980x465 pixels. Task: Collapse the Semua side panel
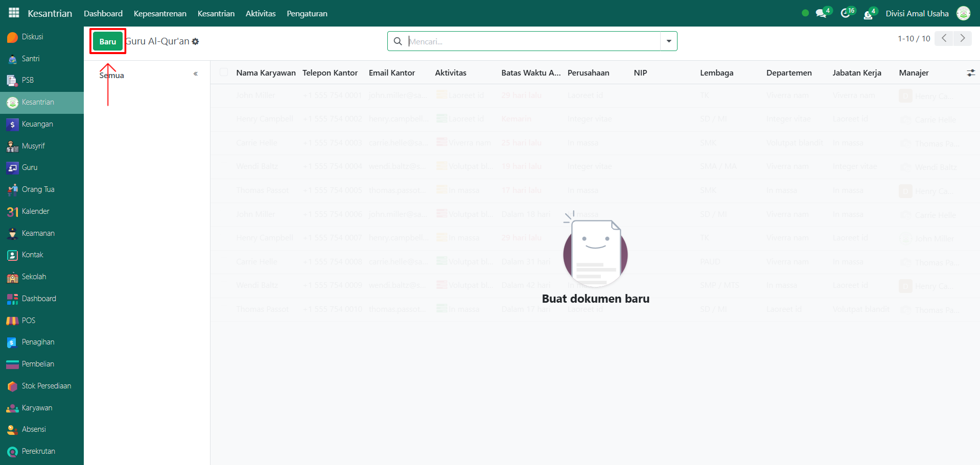pyautogui.click(x=195, y=74)
